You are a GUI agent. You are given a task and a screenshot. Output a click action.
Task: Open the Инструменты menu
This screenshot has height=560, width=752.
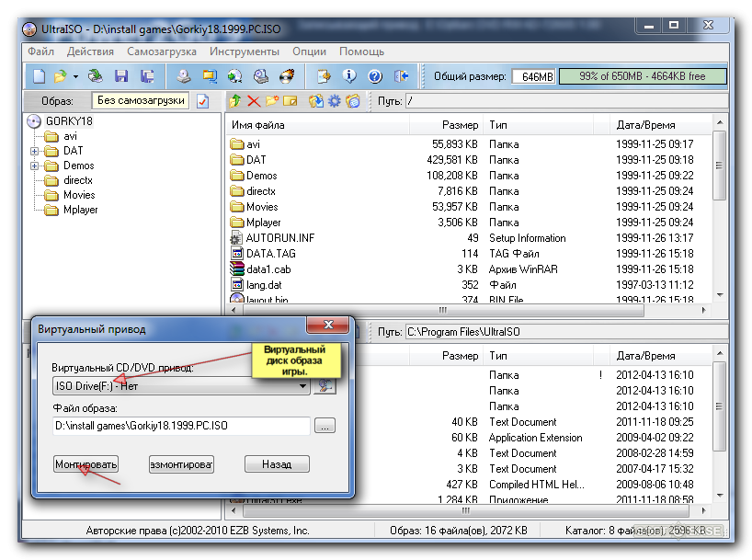[x=245, y=51]
